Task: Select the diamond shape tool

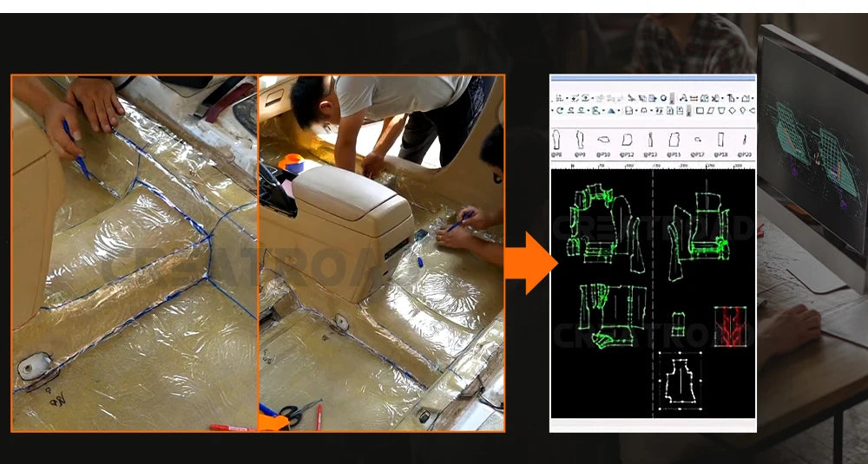Action: [x=732, y=110]
